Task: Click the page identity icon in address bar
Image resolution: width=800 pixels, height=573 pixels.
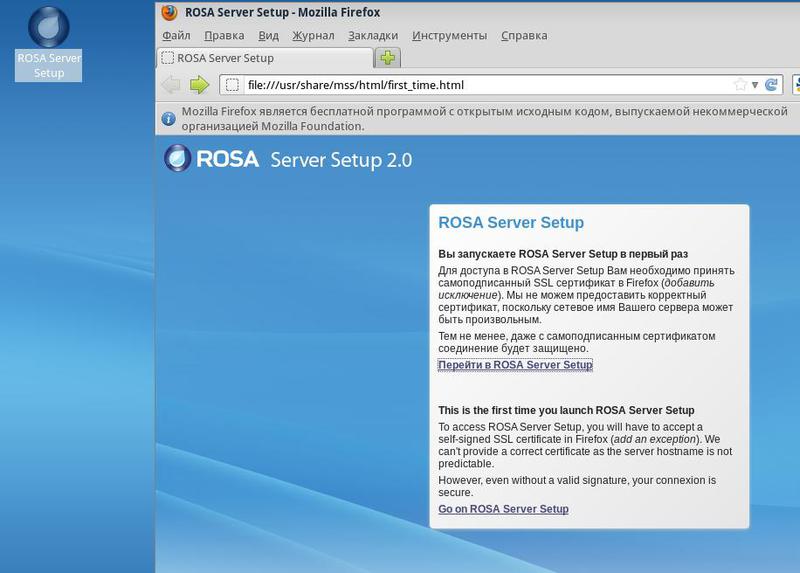Action: pyautogui.click(x=232, y=85)
